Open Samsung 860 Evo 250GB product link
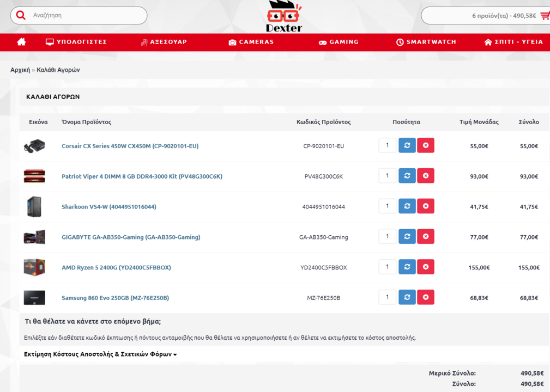The width and height of the screenshot is (550, 392). [116, 298]
